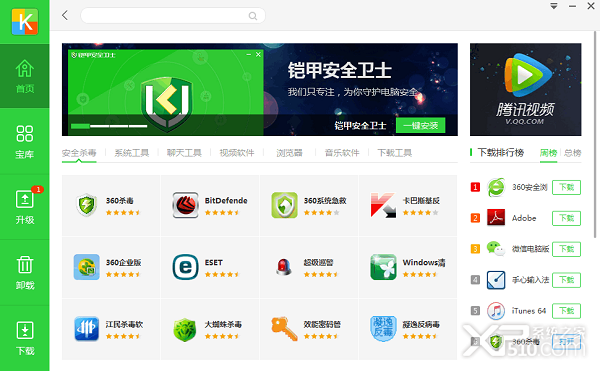The height and width of the screenshot is (371, 600).
Task: Open the 超级巡警 siren icon
Action: click(x=284, y=267)
